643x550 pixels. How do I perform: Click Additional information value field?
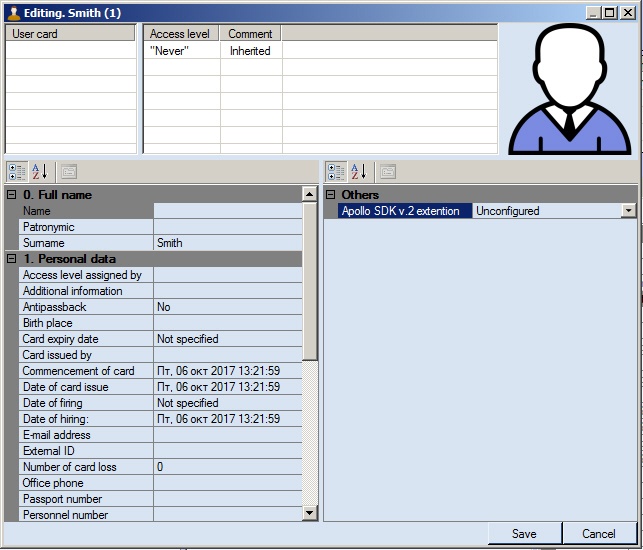click(228, 291)
